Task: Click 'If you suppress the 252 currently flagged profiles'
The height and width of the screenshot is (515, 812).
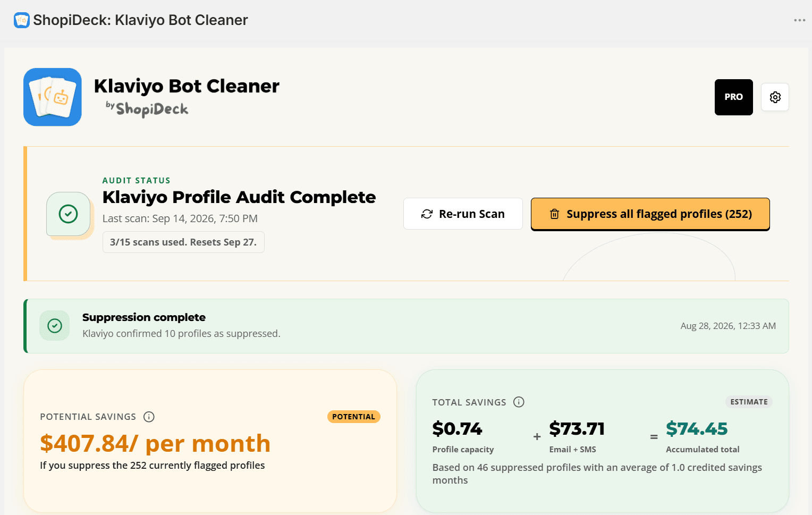Action: [x=153, y=466]
